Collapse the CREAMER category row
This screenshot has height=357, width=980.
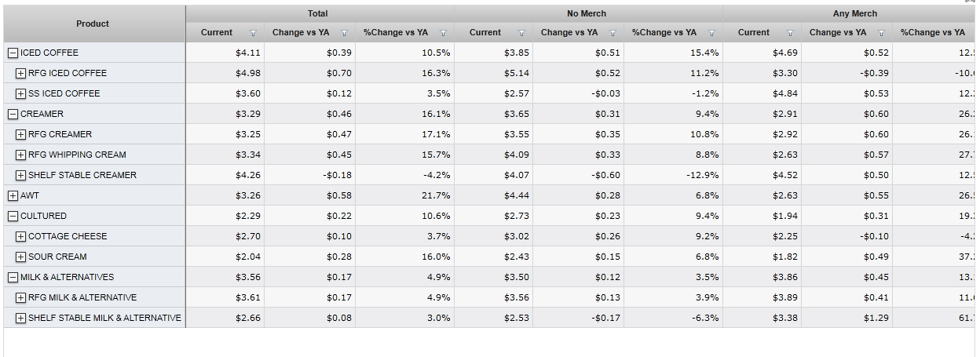(x=13, y=114)
